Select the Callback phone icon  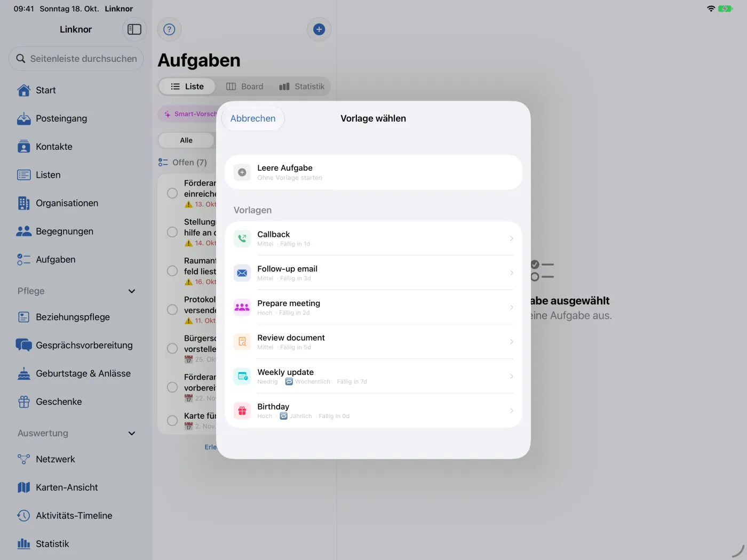(x=242, y=238)
